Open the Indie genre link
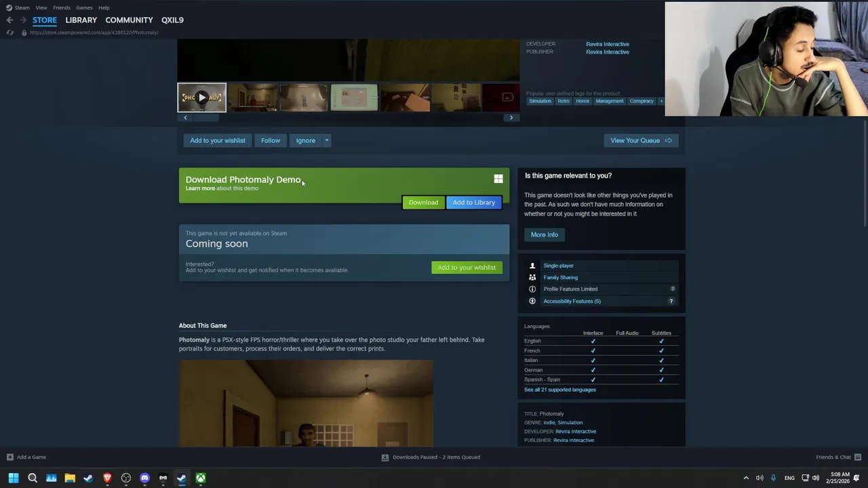This screenshot has height=488, width=868. pyautogui.click(x=549, y=422)
